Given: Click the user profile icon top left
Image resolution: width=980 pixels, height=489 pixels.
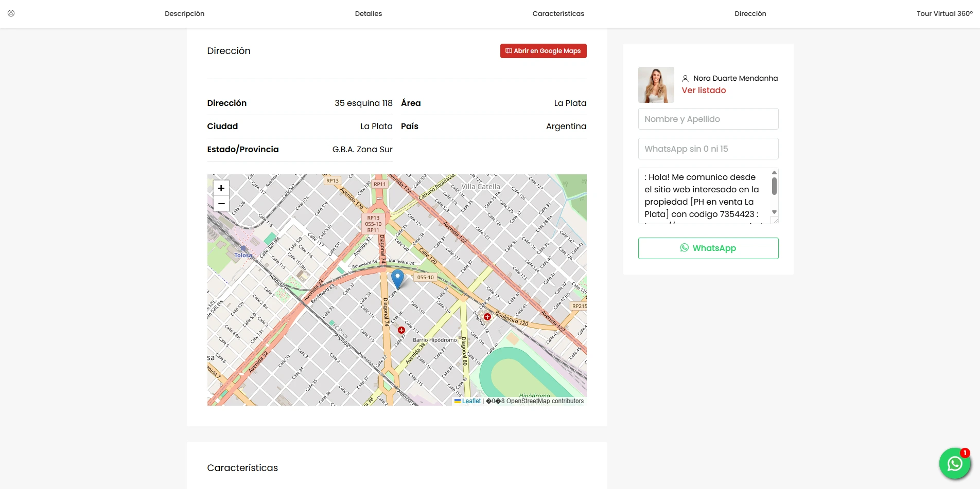Looking at the screenshot, I should pos(11,13).
